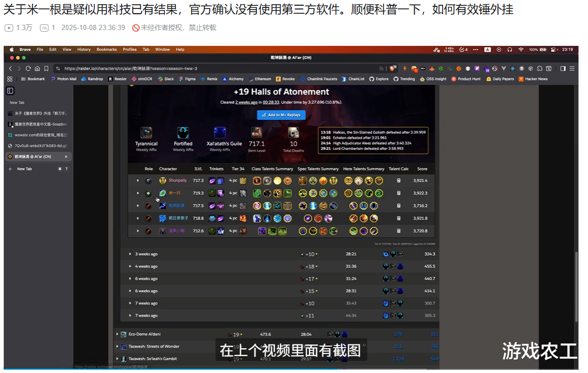Open the Brave hamburger main menu
The height and width of the screenshot is (373, 588).
coord(572,69)
